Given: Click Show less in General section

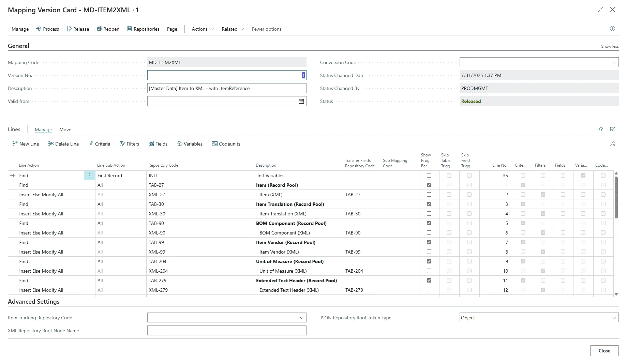Looking at the screenshot, I should point(610,46).
